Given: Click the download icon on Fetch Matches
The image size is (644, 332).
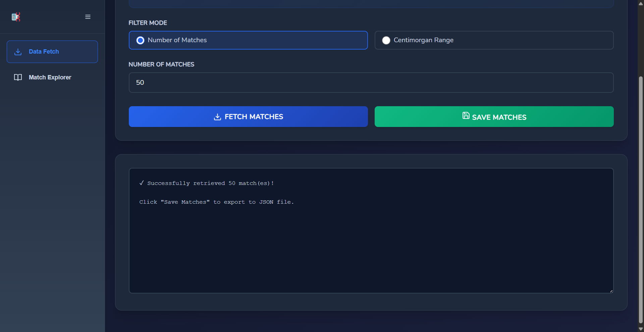Looking at the screenshot, I should click(x=217, y=117).
